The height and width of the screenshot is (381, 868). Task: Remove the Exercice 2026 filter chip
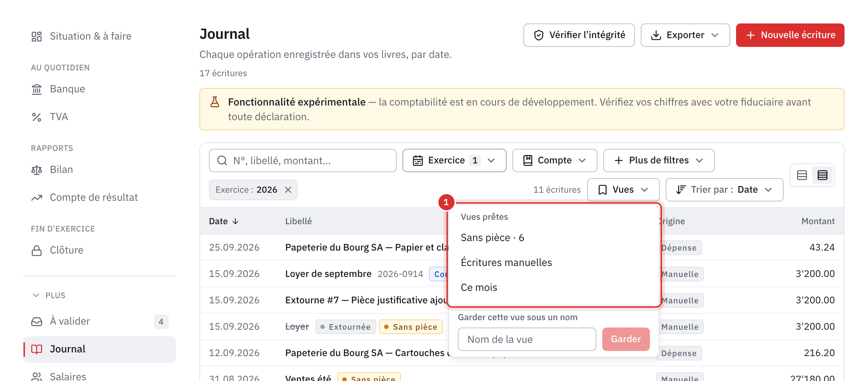tap(288, 190)
